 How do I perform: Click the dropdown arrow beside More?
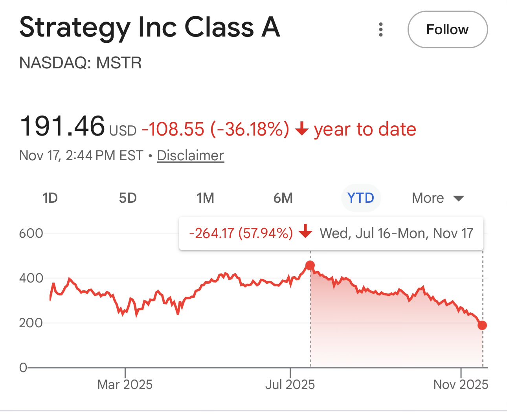[x=459, y=198]
